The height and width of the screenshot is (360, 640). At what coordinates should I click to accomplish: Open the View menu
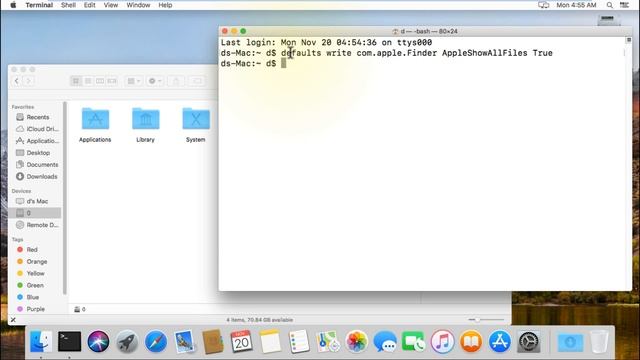coord(111,5)
